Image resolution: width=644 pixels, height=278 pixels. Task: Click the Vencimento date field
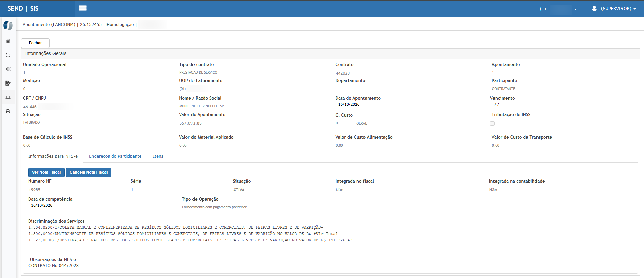click(497, 104)
